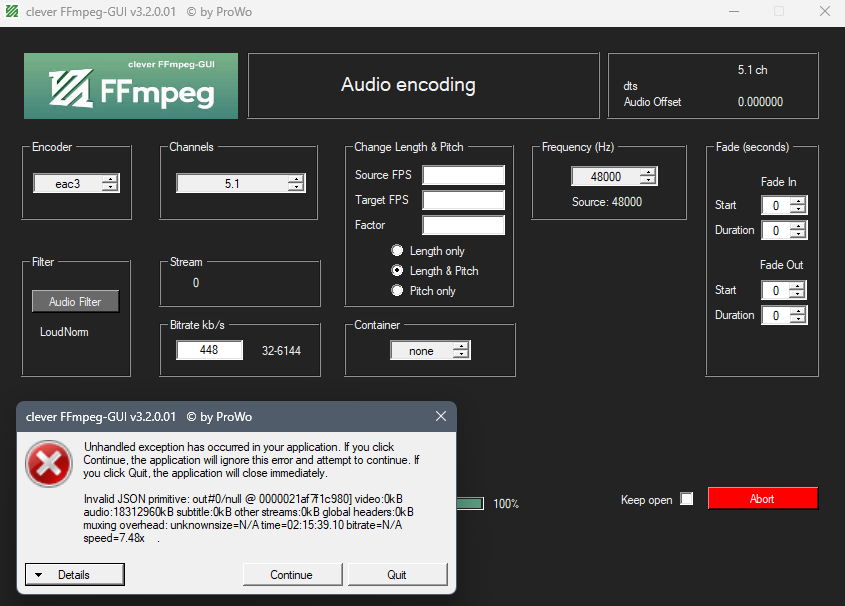Click the Audio encoding heading
Screen dimensions: 845x606
(408, 85)
